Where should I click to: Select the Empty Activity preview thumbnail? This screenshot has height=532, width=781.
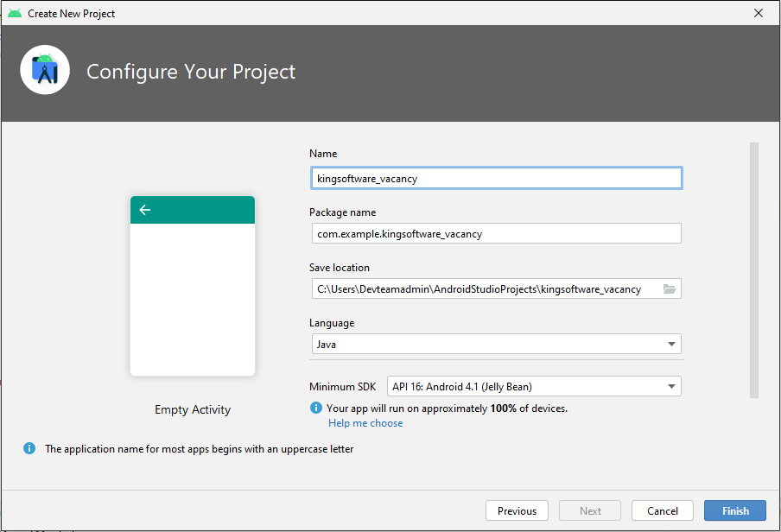coord(193,298)
